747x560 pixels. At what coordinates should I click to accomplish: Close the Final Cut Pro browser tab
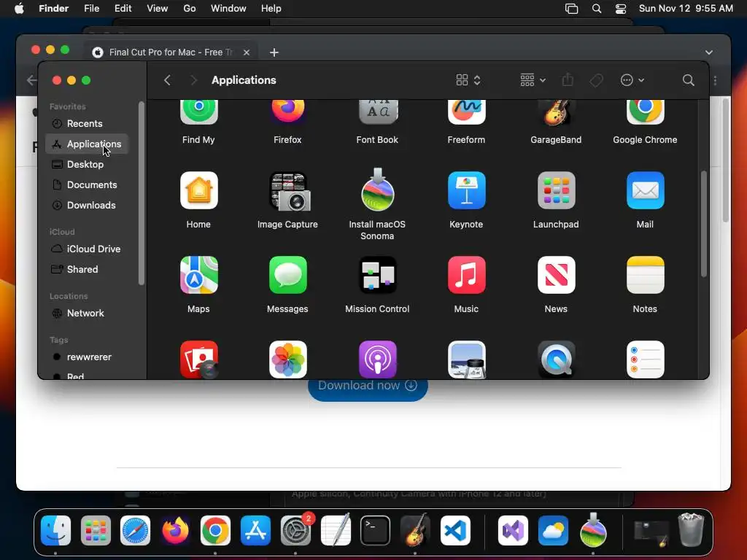247,52
